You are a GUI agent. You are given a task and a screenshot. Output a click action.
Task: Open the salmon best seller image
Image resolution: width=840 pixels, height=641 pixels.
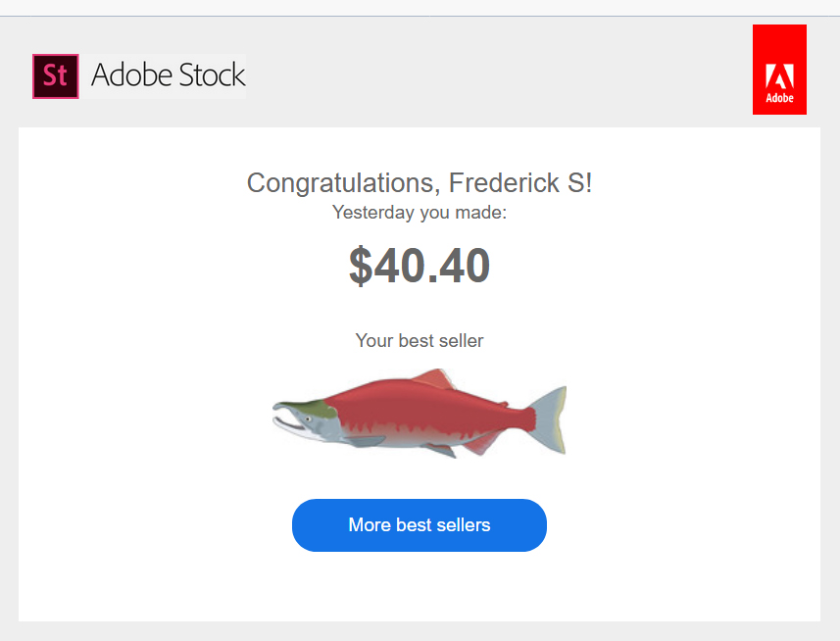tap(420, 413)
